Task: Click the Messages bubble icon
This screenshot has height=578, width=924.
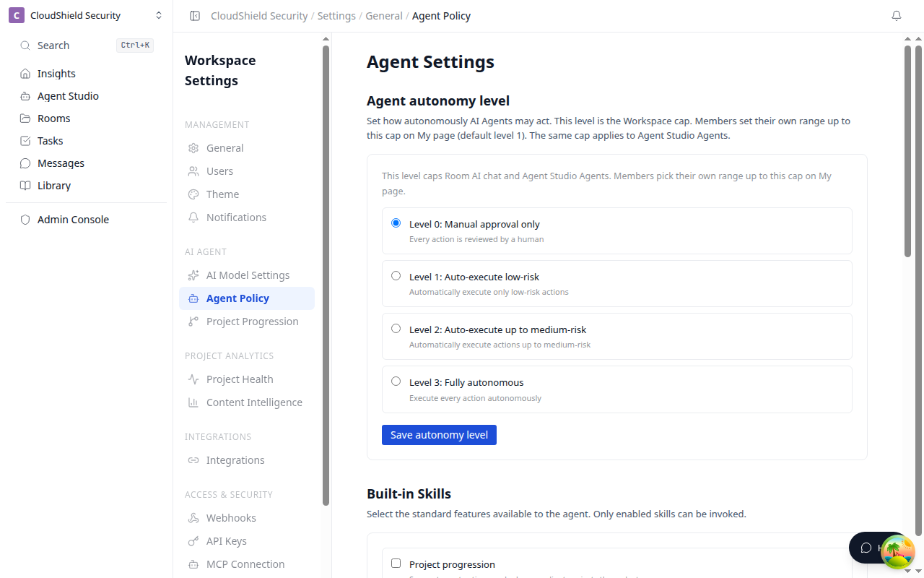Action: click(25, 163)
